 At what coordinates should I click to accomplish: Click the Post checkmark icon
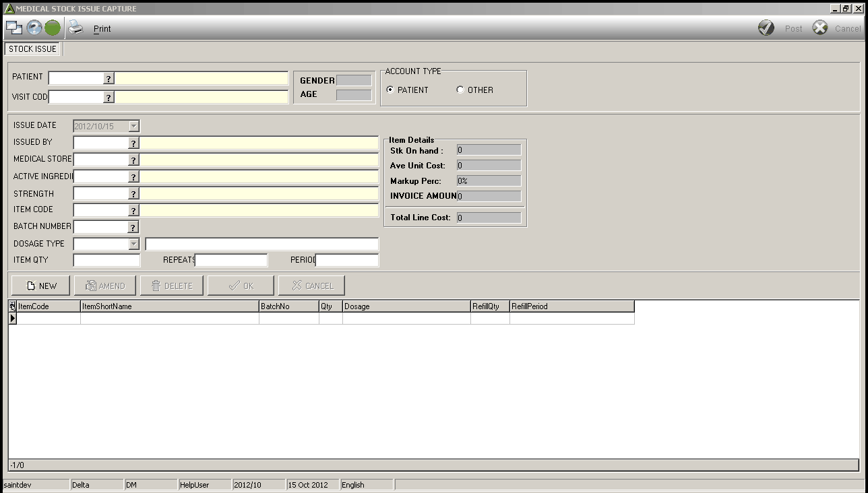point(766,28)
